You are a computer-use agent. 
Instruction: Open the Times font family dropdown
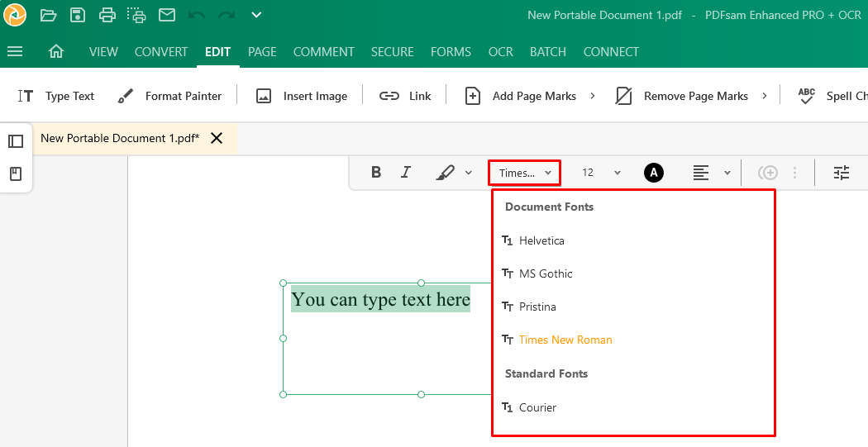pos(524,173)
